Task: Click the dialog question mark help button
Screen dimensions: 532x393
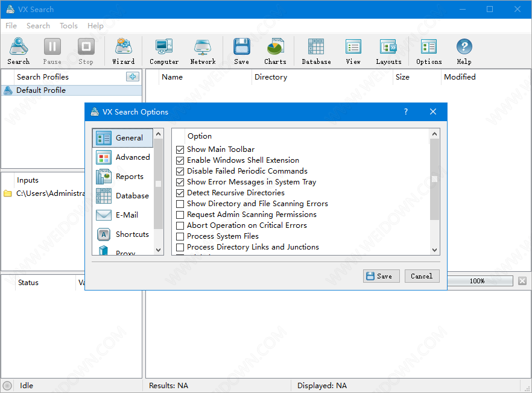Action: click(x=406, y=112)
